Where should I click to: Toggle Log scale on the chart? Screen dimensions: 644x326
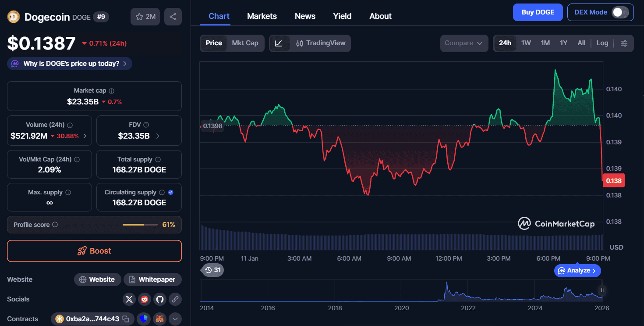pyautogui.click(x=602, y=43)
